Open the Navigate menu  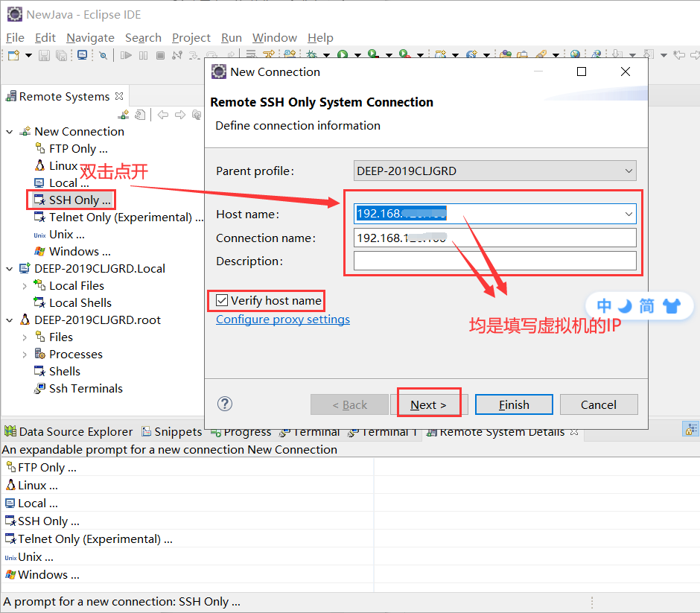click(x=90, y=38)
